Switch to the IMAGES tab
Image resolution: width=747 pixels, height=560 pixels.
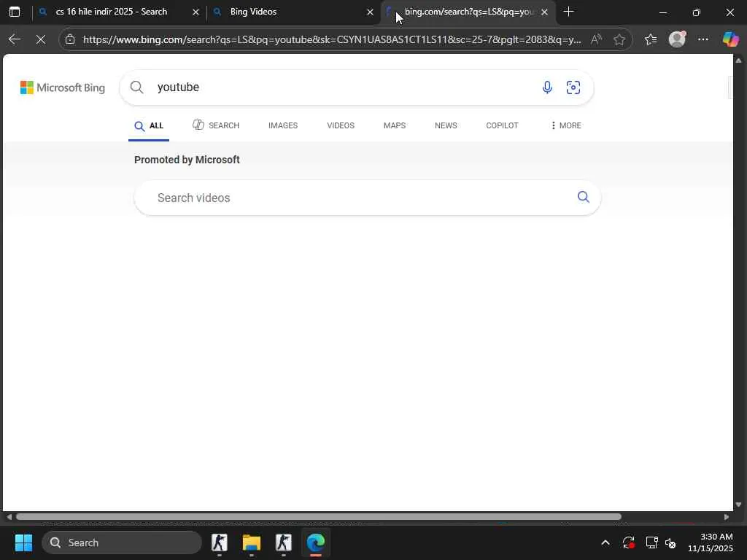(283, 125)
